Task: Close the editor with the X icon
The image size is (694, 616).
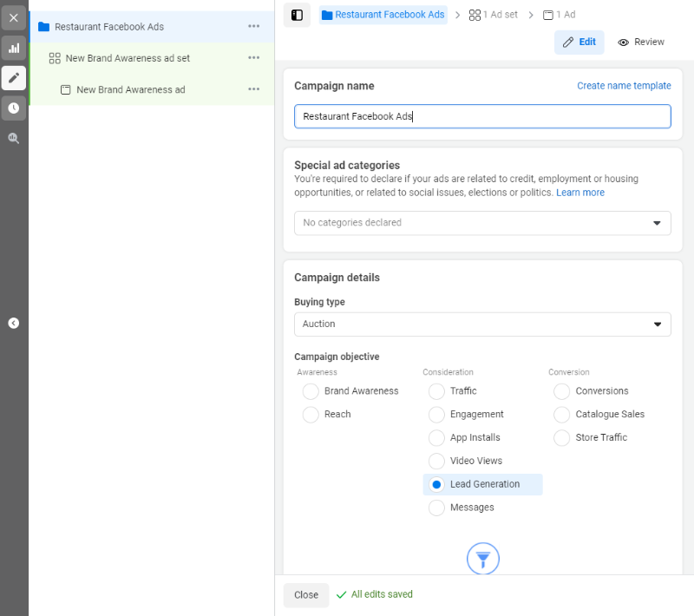Action: click(14, 18)
